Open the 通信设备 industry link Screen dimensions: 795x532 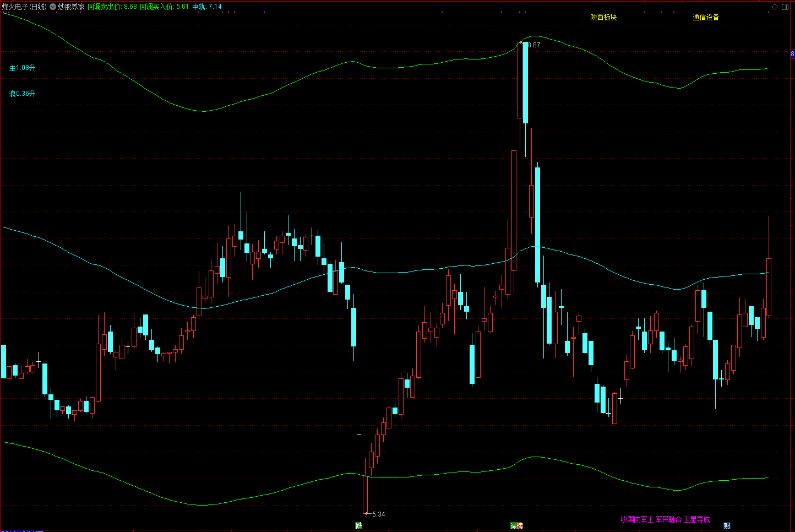point(706,17)
